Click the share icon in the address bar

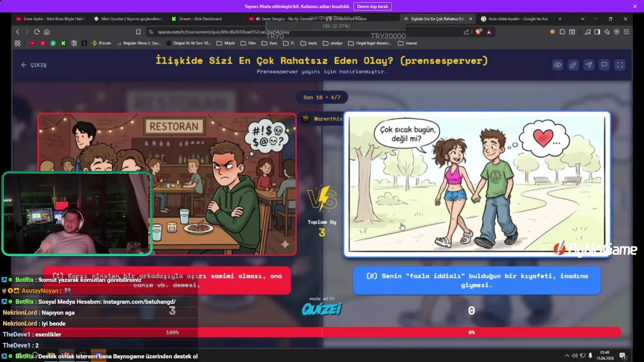pyautogui.click(x=466, y=32)
